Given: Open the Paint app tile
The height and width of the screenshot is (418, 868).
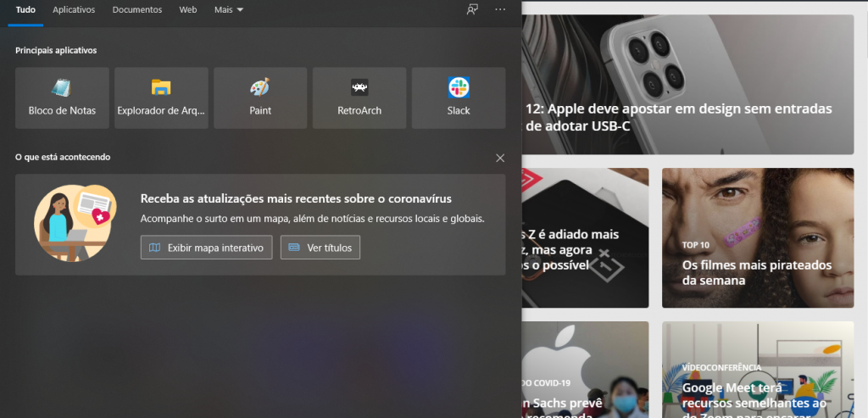Looking at the screenshot, I should [260, 98].
